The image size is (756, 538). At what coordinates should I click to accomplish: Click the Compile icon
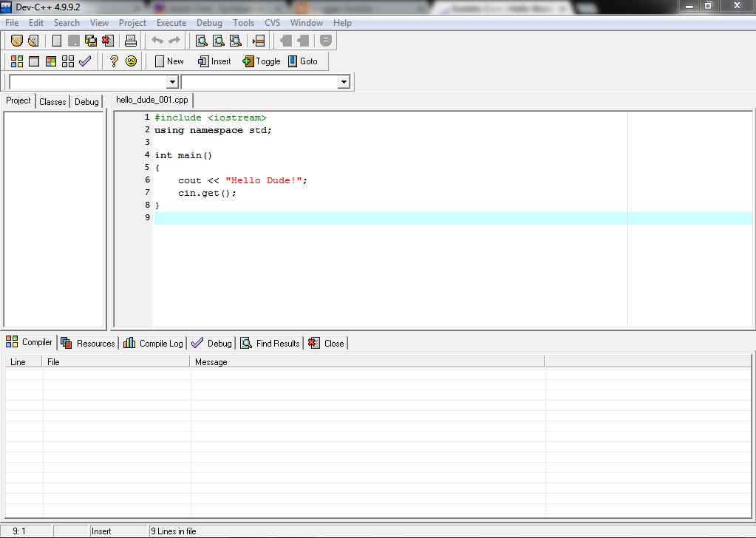coord(16,61)
